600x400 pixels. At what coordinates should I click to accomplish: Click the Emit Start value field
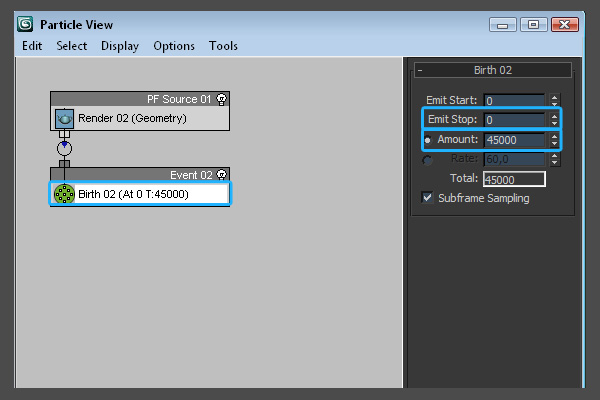click(513, 100)
